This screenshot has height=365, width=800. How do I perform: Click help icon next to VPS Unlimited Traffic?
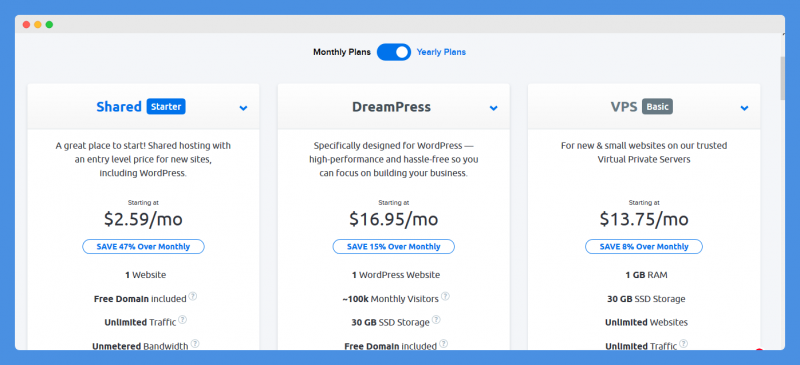pyautogui.click(x=683, y=344)
